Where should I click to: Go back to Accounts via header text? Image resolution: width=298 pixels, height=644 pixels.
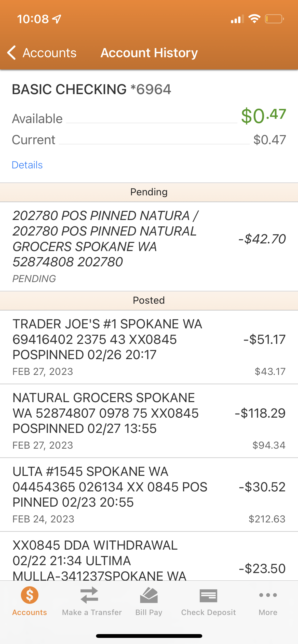50,53
